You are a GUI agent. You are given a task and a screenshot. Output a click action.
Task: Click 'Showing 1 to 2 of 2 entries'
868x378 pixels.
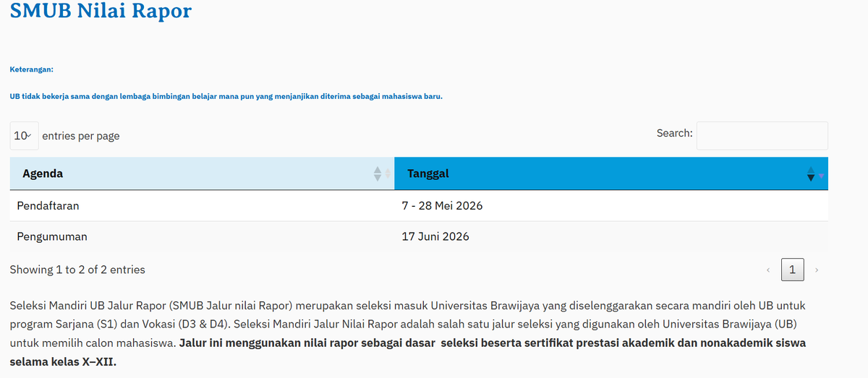pos(77,270)
